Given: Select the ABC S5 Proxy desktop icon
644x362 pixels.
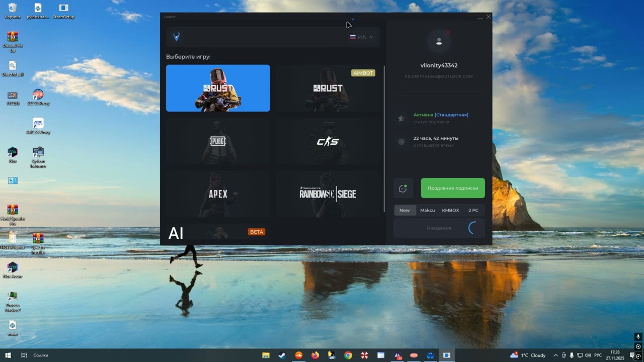Looking at the screenshot, I should coord(38,126).
